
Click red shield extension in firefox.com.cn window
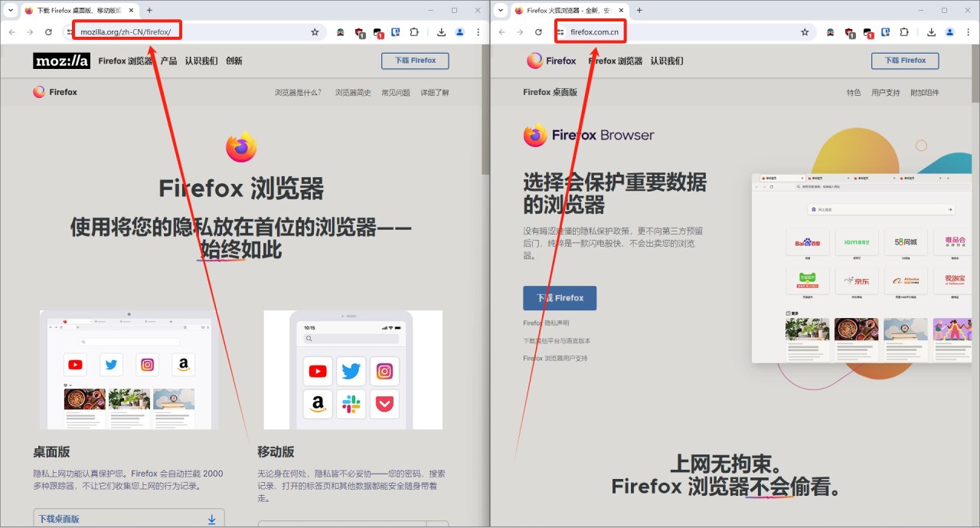(850, 33)
